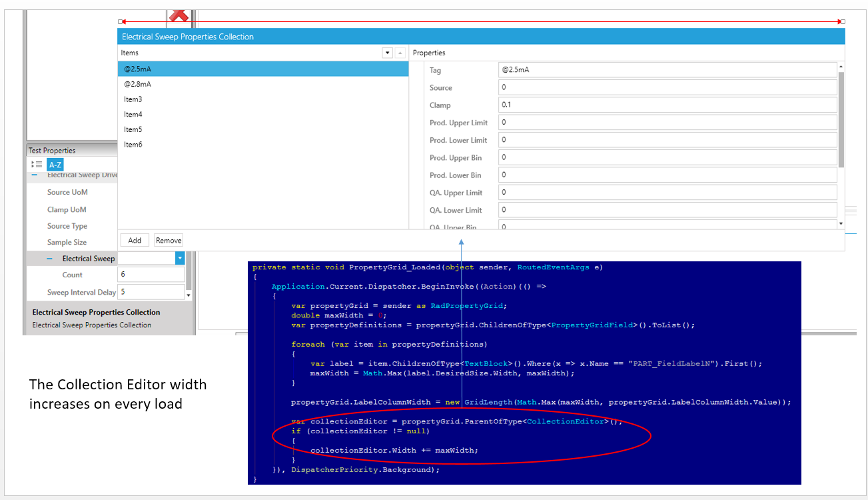This screenshot has width=868, height=500.
Task: Click the Test Properties scroll-down arrow
Action: tap(189, 295)
